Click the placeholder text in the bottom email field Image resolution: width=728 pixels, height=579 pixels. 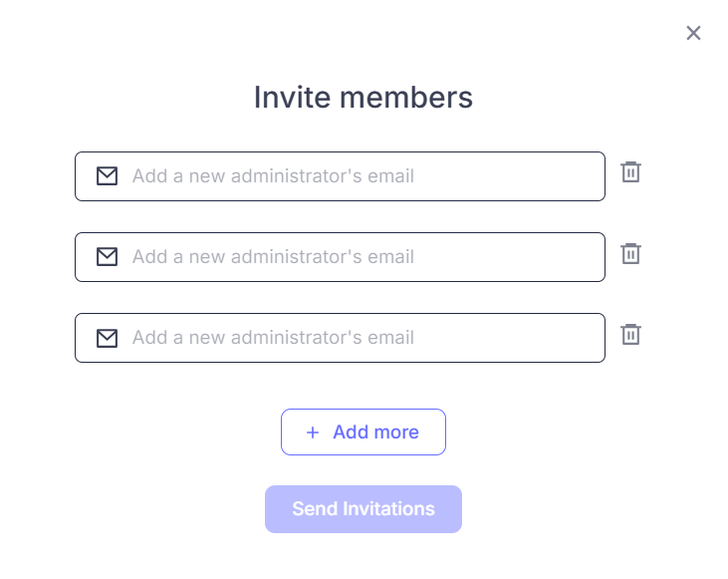(x=273, y=338)
